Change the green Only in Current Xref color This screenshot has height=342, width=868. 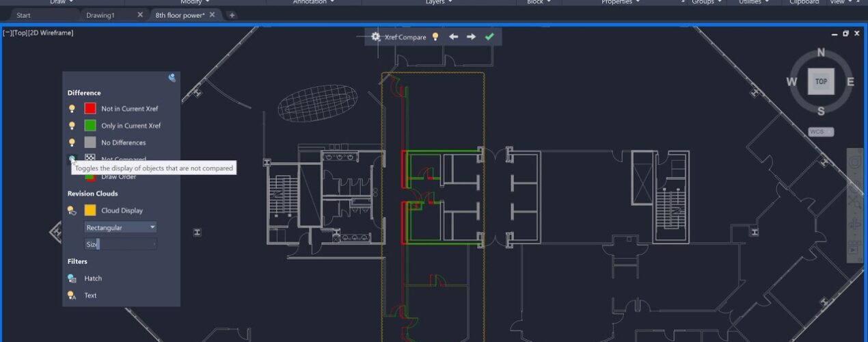[x=90, y=126]
